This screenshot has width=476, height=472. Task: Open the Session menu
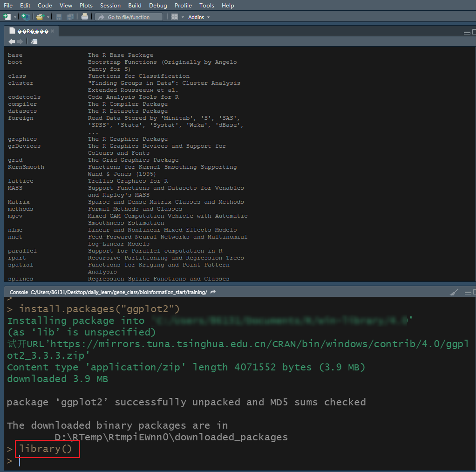(x=110, y=6)
